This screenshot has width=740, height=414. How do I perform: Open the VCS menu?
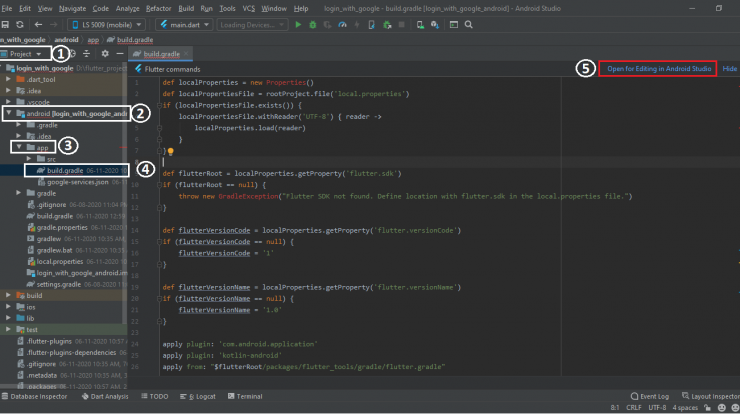(248, 8)
